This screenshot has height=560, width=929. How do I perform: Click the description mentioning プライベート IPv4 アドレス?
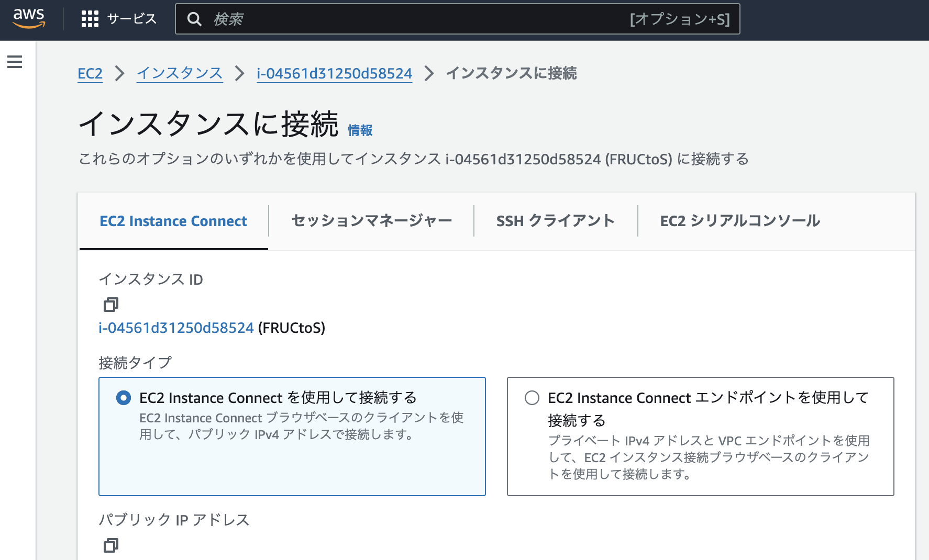(709, 457)
